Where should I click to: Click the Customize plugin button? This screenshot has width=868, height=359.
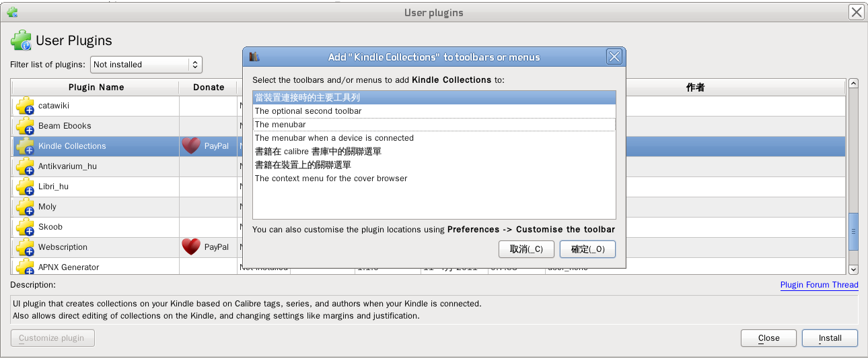coord(52,338)
